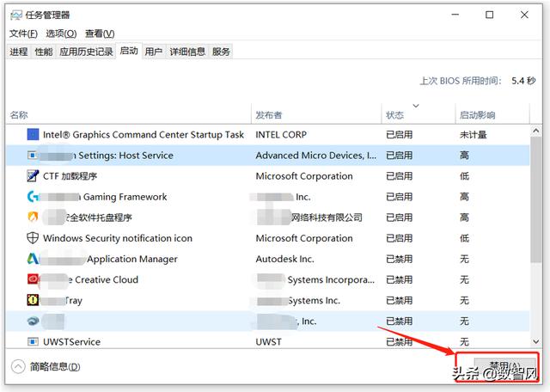
Task: Select the Windows Security notification icon name
Action: [118, 238]
